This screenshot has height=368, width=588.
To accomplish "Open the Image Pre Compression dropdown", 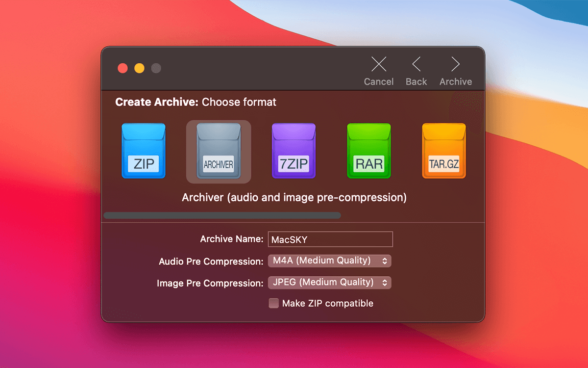I will tap(329, 282).
